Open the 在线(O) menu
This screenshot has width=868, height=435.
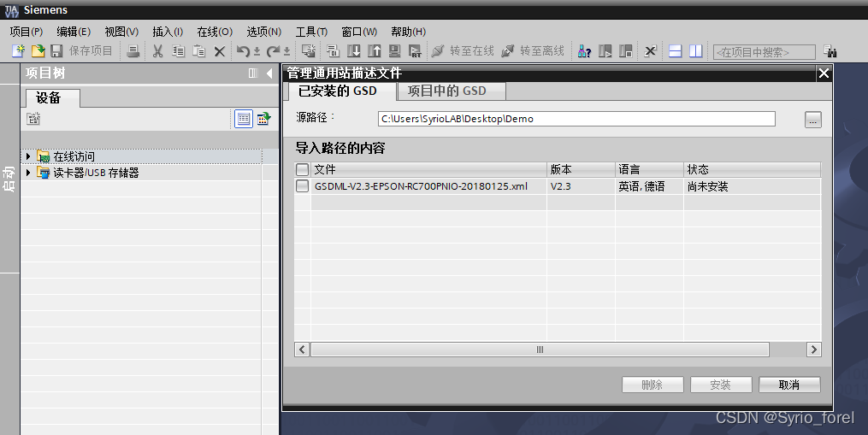click(215, 32)
